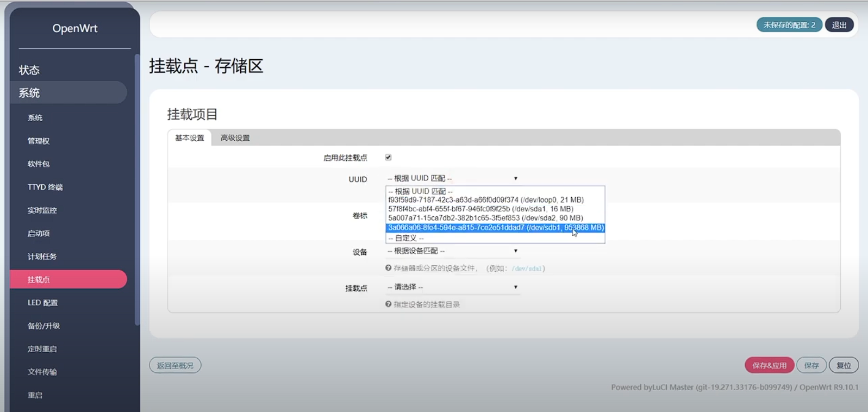The width and height of the screenshot is (868, 412).
Task: Switch to the 基本设置 tab
Action: [x=190, y=138]
